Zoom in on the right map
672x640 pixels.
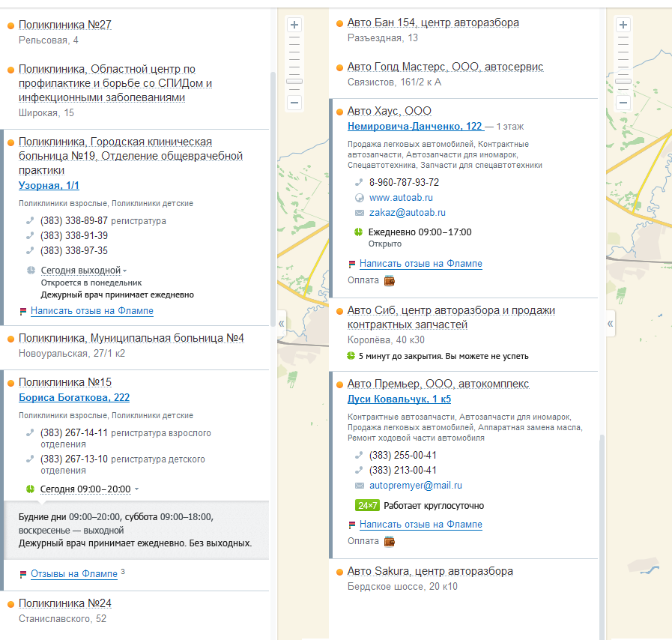click(x=623, y=25)
